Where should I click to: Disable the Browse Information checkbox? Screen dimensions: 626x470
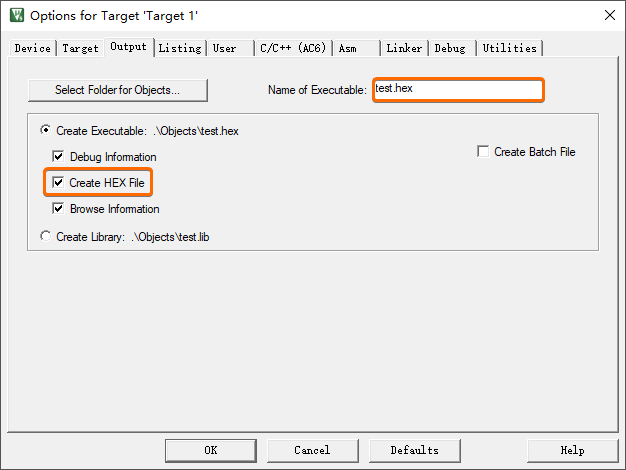click(x=58, y=208)
